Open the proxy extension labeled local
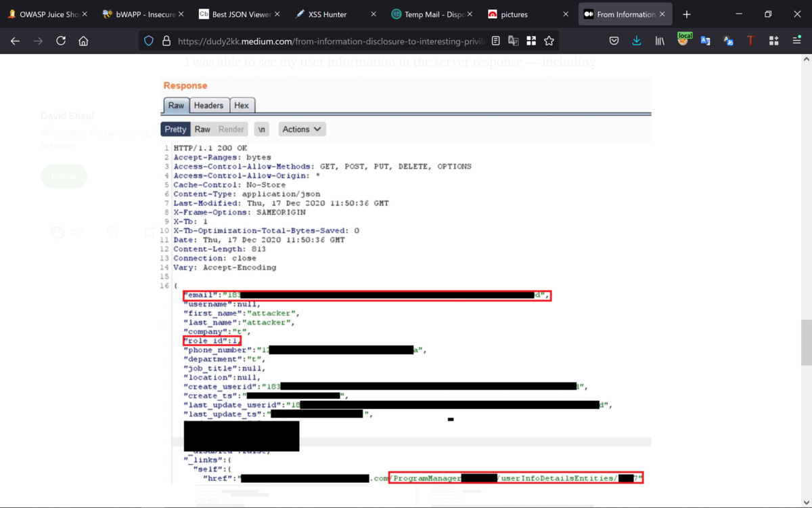 click(x=683, y=40)
